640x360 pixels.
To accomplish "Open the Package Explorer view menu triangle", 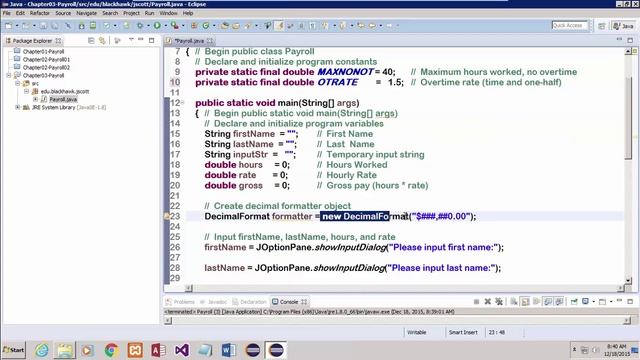I will pos(131,40).
